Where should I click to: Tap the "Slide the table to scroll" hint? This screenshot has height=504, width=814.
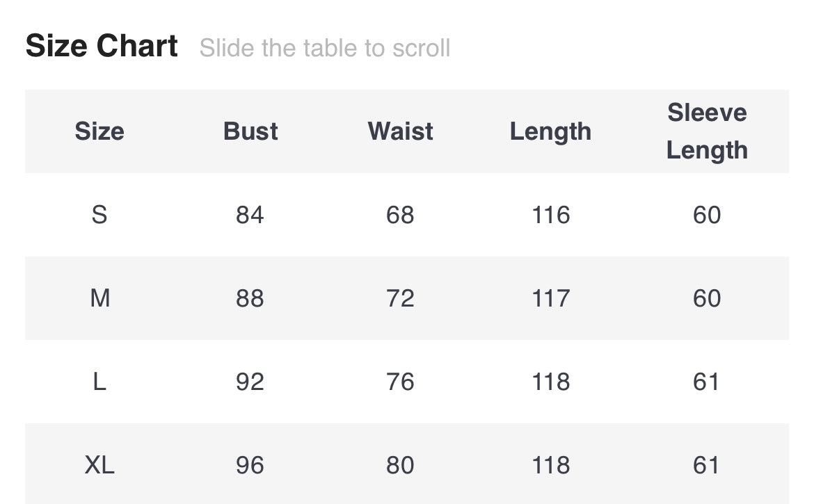(x=324, y=48)
